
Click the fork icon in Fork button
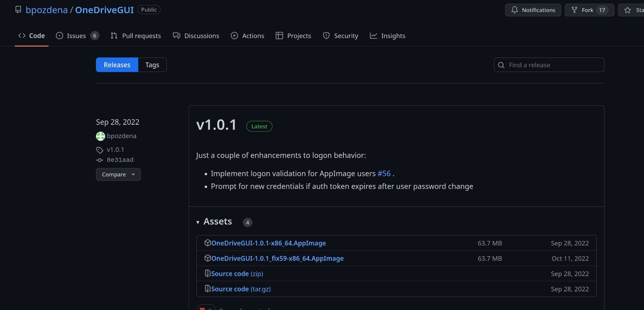574,10
